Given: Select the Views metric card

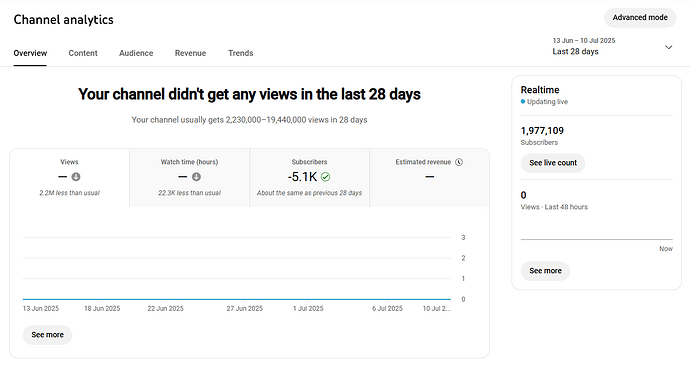Looking at the screenshot, I should [x=70, y=178].
